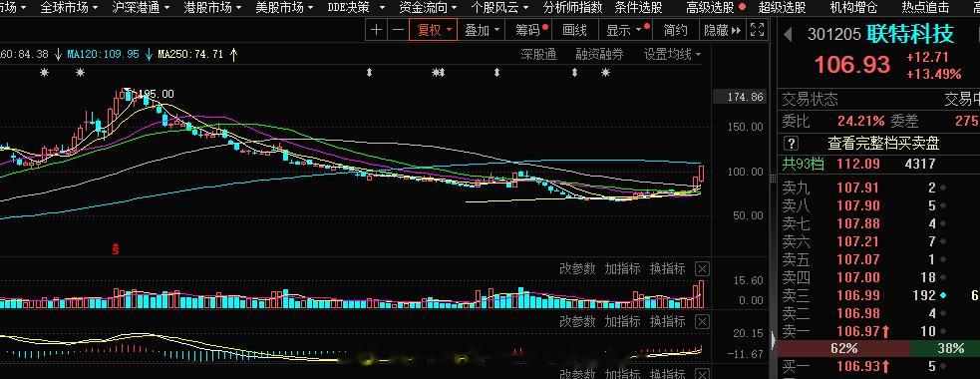
Task: Open the 查看完整档买卖盘 full order book link
Action: (883, 144)
